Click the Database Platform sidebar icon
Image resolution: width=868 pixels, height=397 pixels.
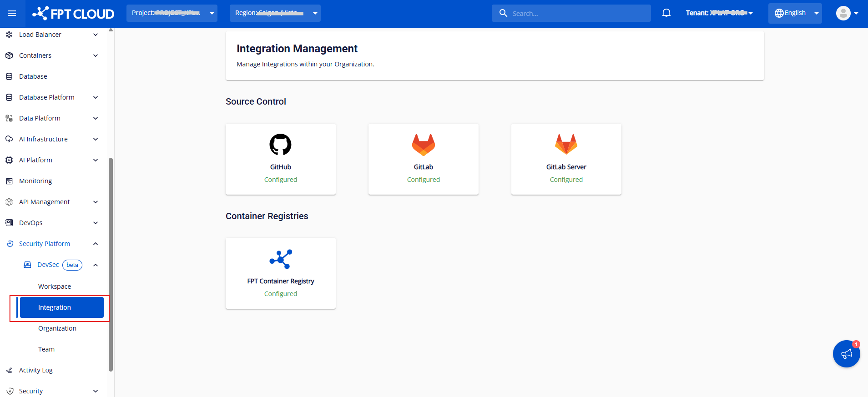(x=9, y=97)
